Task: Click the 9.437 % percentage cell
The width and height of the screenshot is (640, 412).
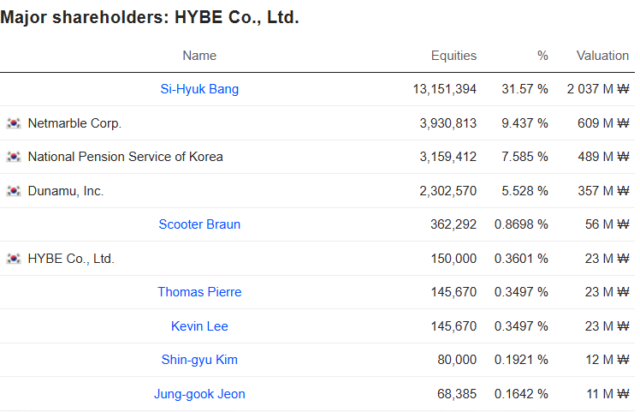Action: 524,123
